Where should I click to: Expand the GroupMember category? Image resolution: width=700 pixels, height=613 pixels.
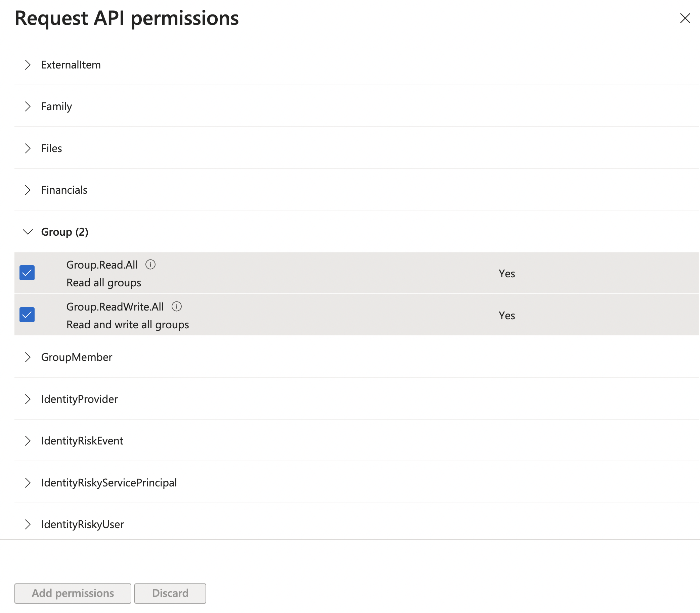pyautogui.click(x=28, y=357)
